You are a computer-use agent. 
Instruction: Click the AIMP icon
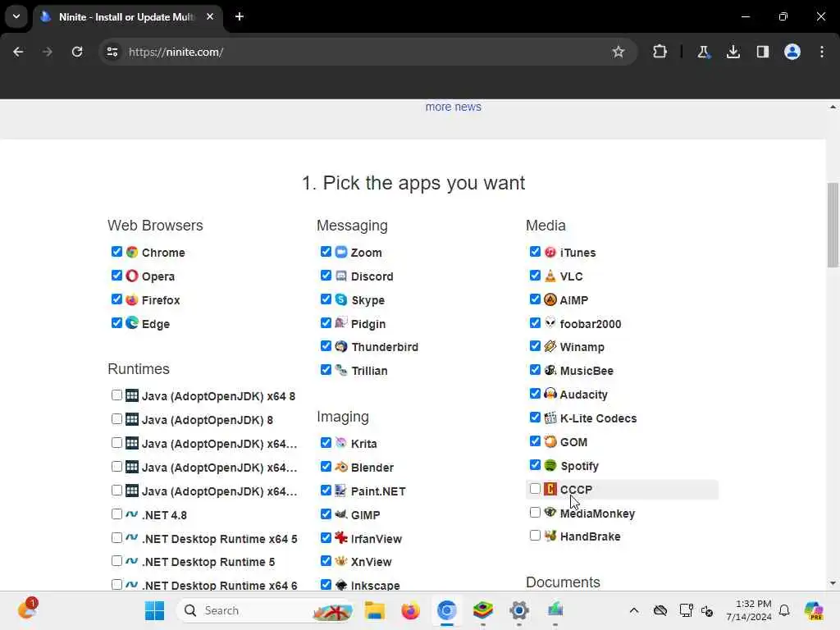pos(550,299)
